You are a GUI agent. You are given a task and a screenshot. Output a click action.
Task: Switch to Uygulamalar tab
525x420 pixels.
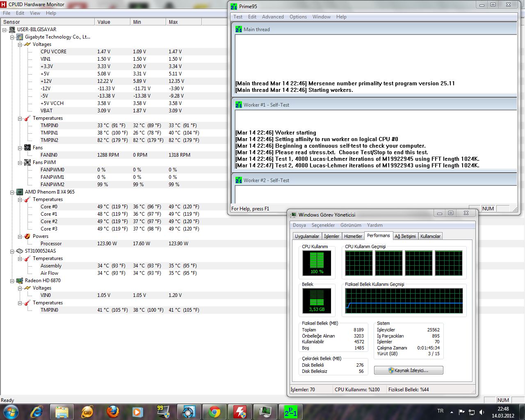307,236
